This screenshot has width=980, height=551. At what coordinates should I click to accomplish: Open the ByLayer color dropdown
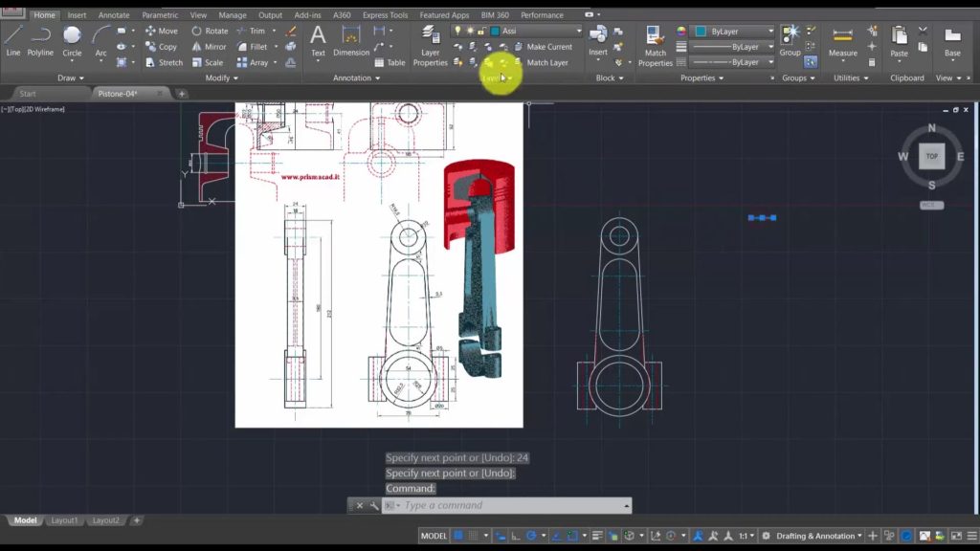click(734, 31)
